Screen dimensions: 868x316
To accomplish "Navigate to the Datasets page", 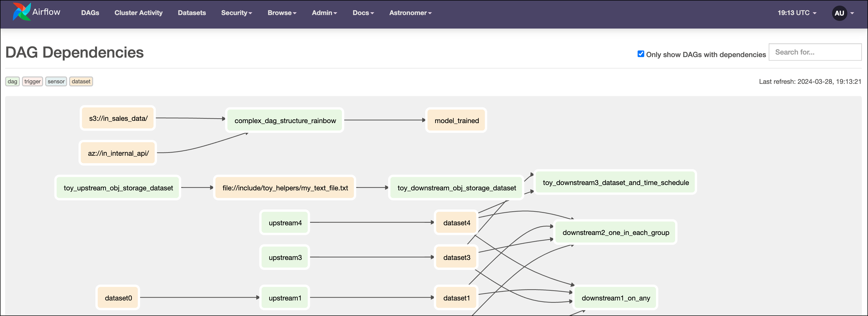I will coord(191,13).
